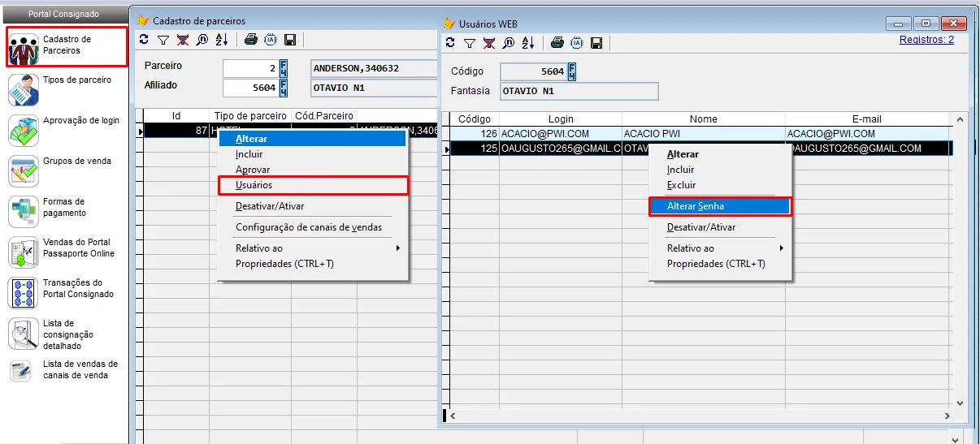Image resolution: width=980 pixels, height=444 pixels.
Task: Click refresh icon in Cadastro de parceiros toolbar
Action: [144, 39]
